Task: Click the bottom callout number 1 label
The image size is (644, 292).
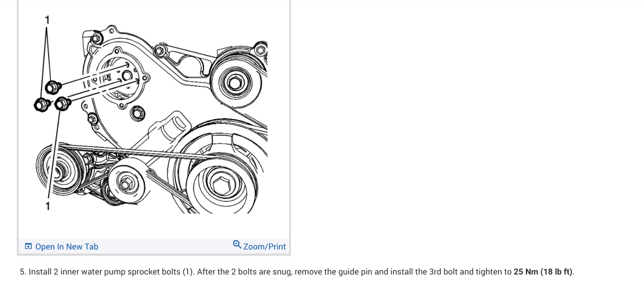Action: (47, 206)
